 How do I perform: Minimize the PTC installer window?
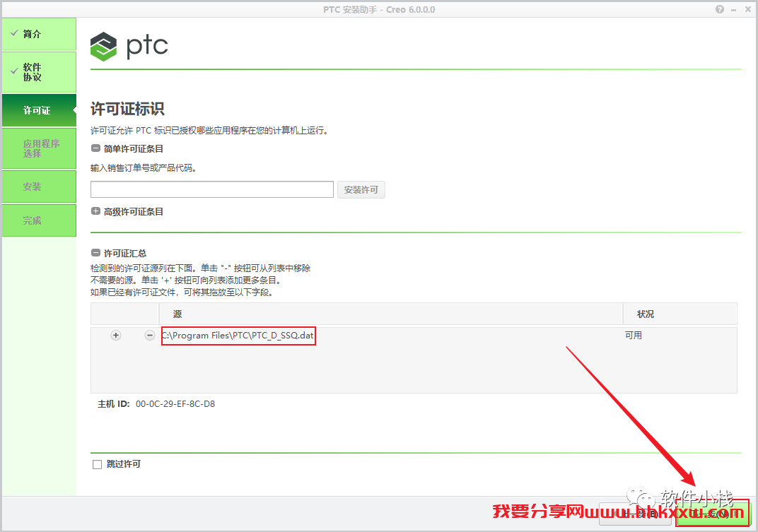[734, 10]
